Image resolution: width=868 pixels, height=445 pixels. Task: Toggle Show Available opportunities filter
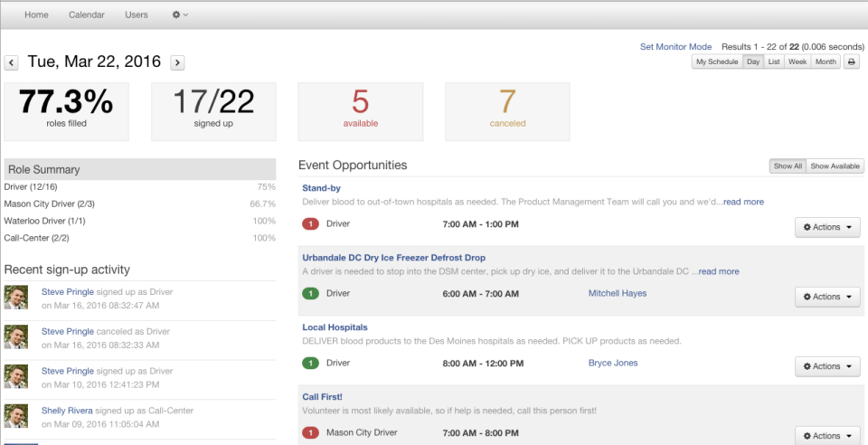(x=835, y=166)
